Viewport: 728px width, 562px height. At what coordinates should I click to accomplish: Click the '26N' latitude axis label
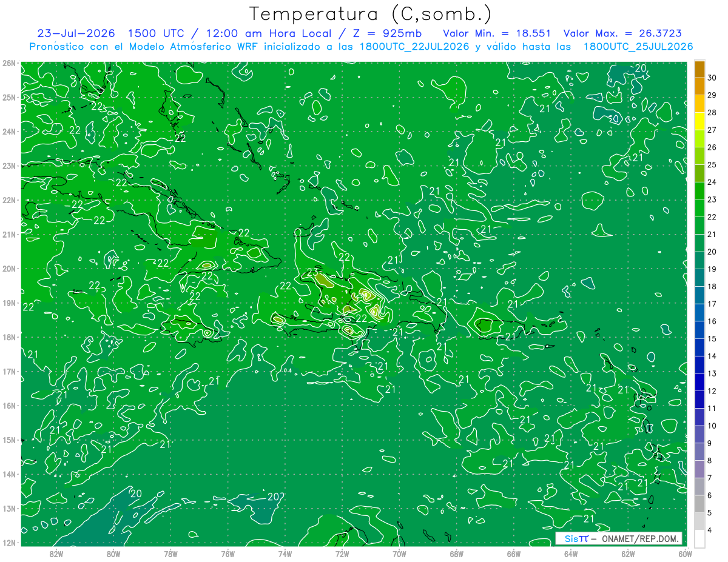click(9, 63)
